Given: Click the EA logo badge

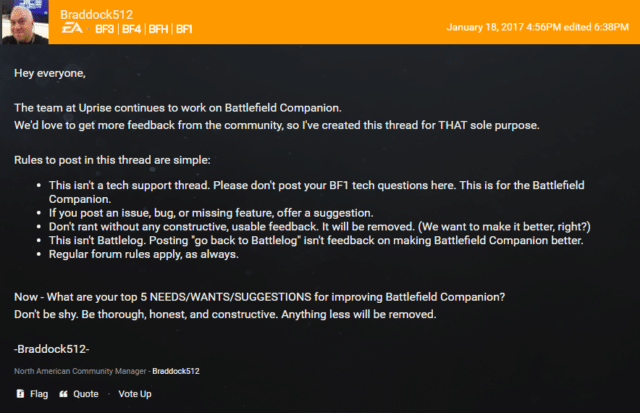Looking at the screenshot, I should [x=72, y=29].
